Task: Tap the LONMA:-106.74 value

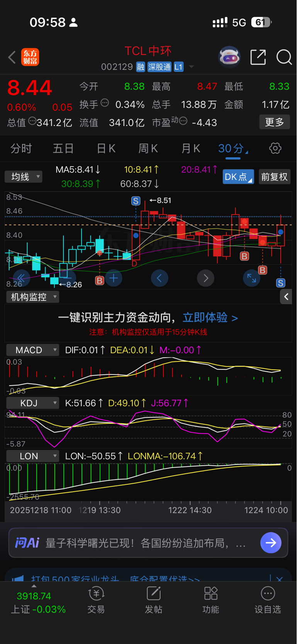Action: [165, 456]
